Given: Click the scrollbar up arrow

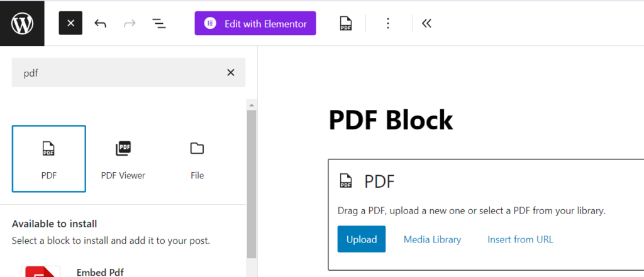Looking at the screenshot, I should pos(252,105).
